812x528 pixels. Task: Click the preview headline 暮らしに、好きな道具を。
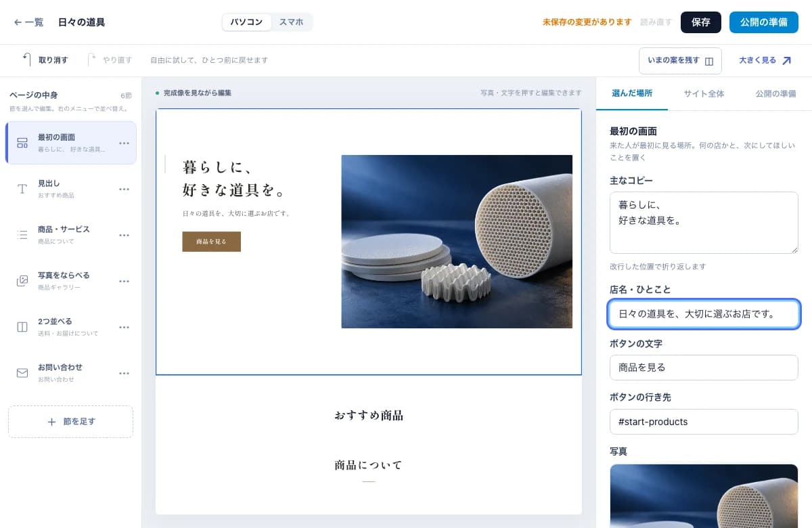[234, 178]
